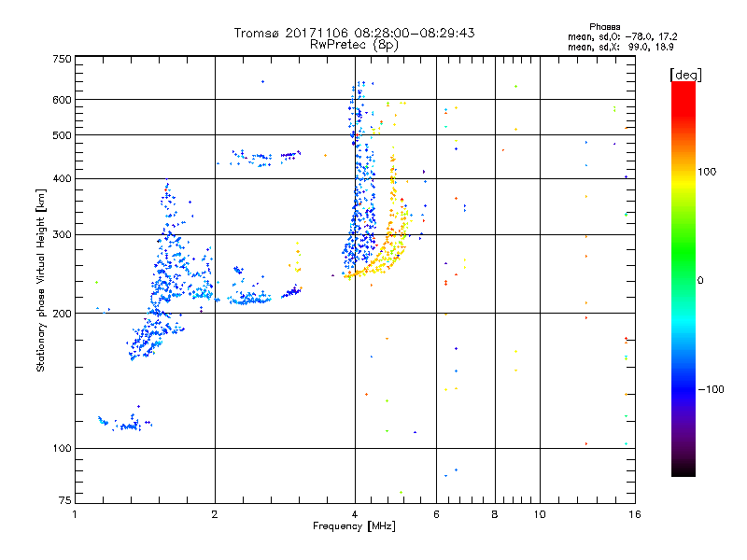Click the x-axis '6' tick label
747x560 pixels.
click(x=436, y=514)
